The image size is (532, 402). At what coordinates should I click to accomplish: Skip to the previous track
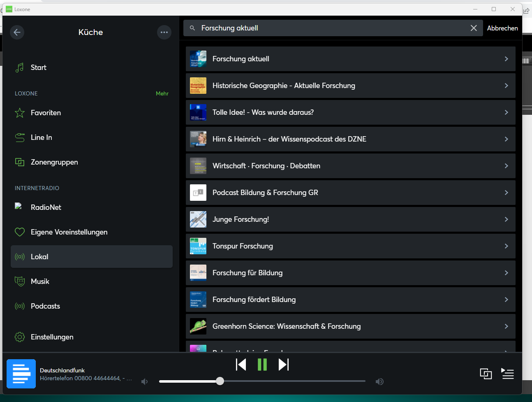[241, 365]
